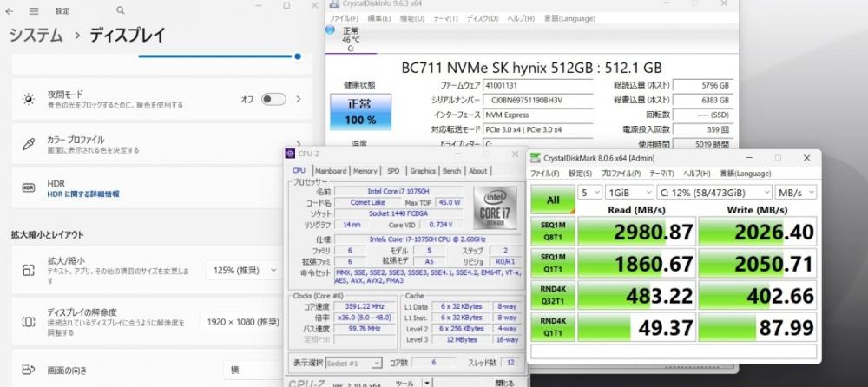868x387 pixels.
Task: Open the File menu in CrystalDiskInfo
Action: pos(344,18)
